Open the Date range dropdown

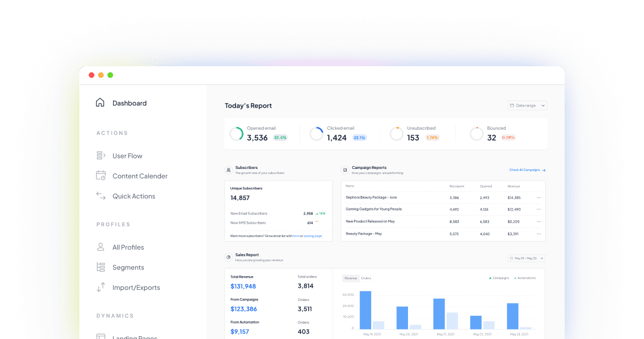[527, 105]
